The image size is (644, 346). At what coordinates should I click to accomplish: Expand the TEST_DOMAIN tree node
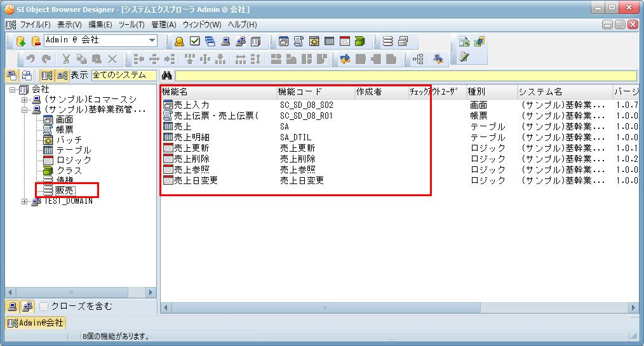(x=24, y=201)
